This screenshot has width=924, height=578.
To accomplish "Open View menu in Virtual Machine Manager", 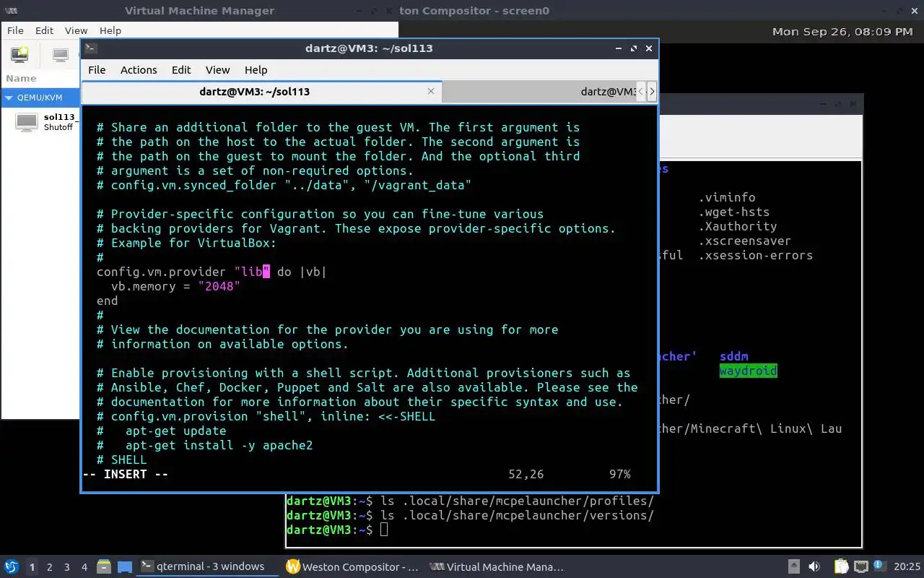I will tap(76, 30).
